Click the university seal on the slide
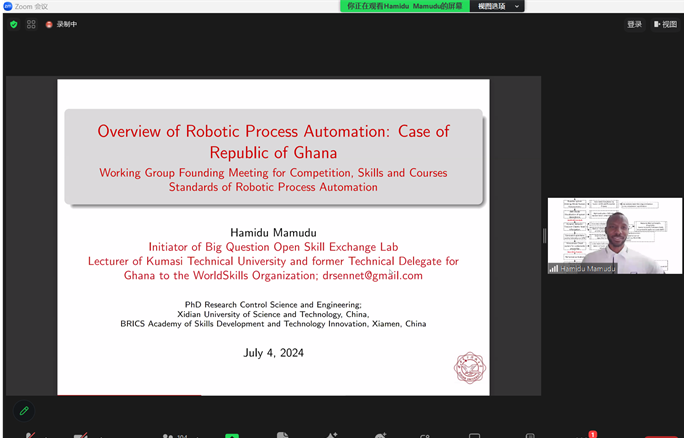 (x=470, y=367)
